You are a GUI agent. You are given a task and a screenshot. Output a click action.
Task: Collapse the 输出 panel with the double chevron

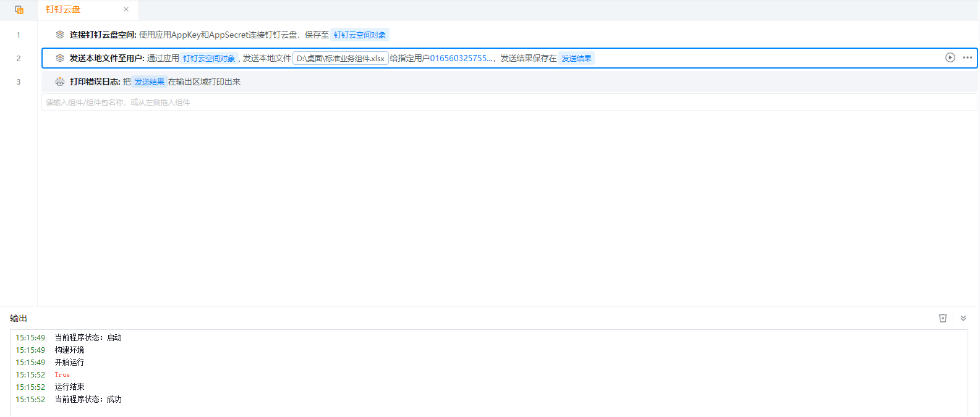pyautogui.click(x=963, y=318)
